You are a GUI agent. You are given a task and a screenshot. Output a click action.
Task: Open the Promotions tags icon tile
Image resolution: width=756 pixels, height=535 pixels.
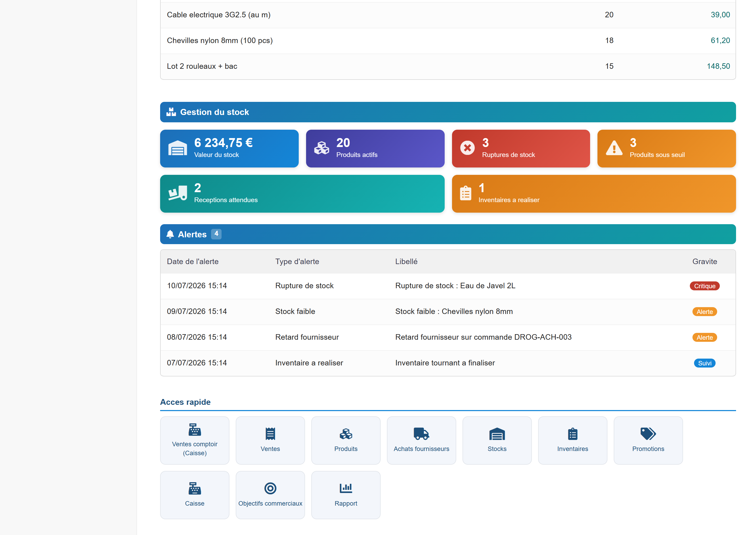point(648,440)
